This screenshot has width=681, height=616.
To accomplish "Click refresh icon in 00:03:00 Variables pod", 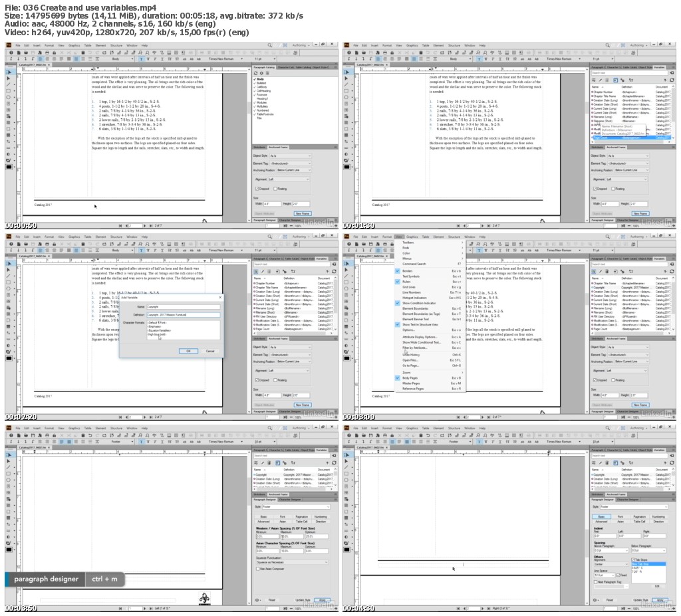I will coord(672,271).
